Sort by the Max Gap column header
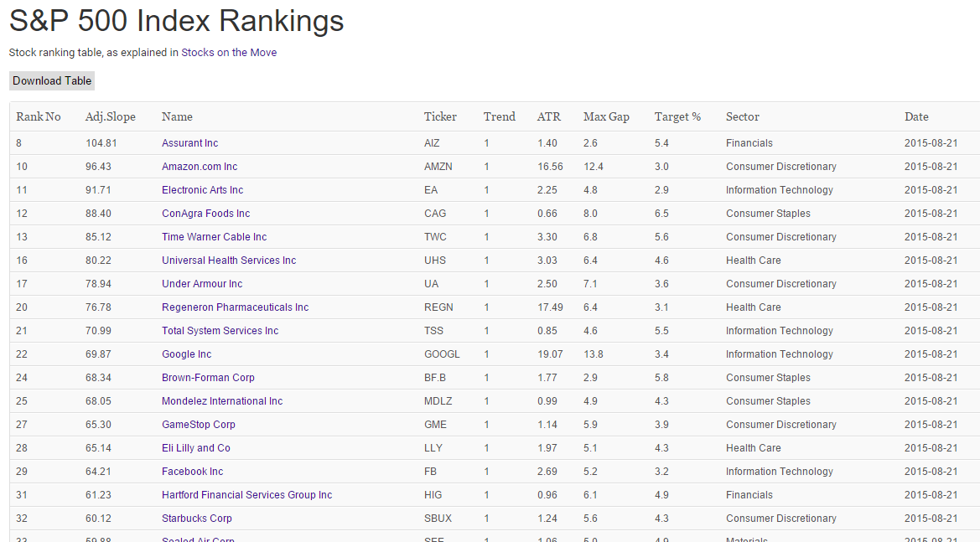 [x=606, y=116]
